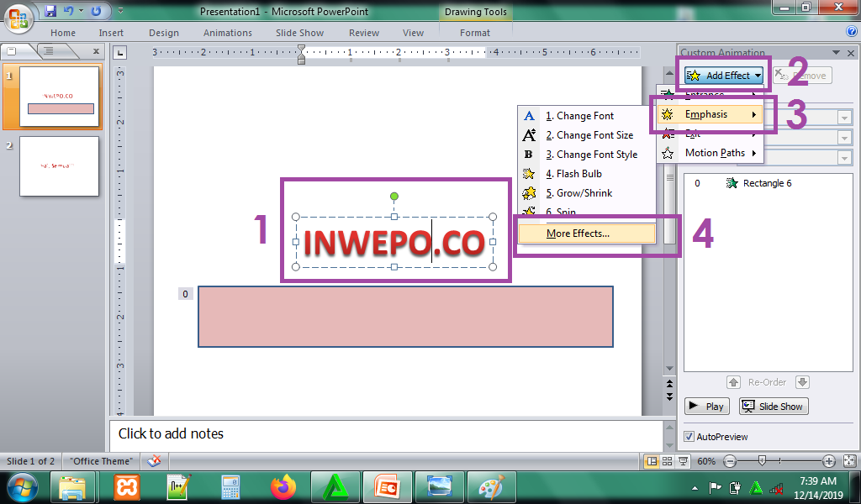Open the Windows Start button

click(22, 487)
